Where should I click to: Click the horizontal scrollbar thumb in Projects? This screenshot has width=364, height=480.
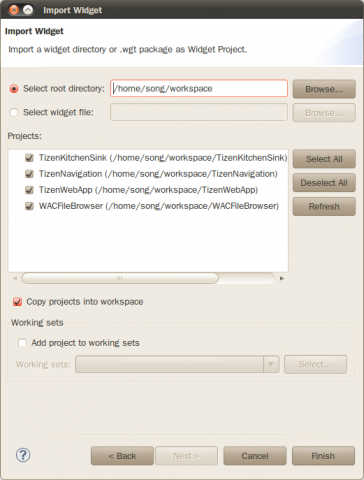click(120, 278)
